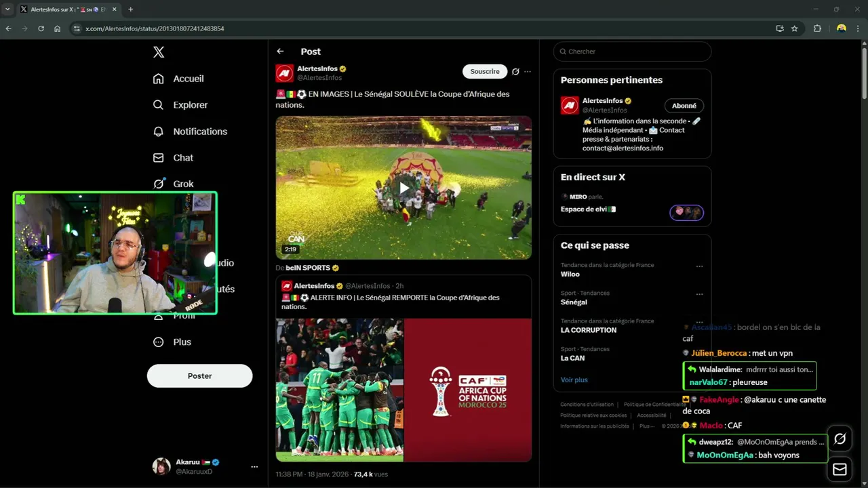
Task: Open the Akaruu account options ellipsis
Action: (x=254, y=466)
